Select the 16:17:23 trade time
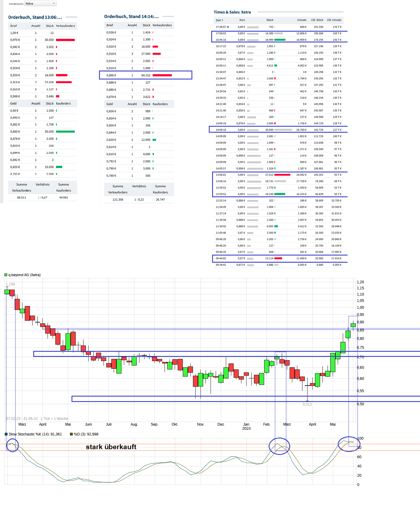 coord(221,46)
